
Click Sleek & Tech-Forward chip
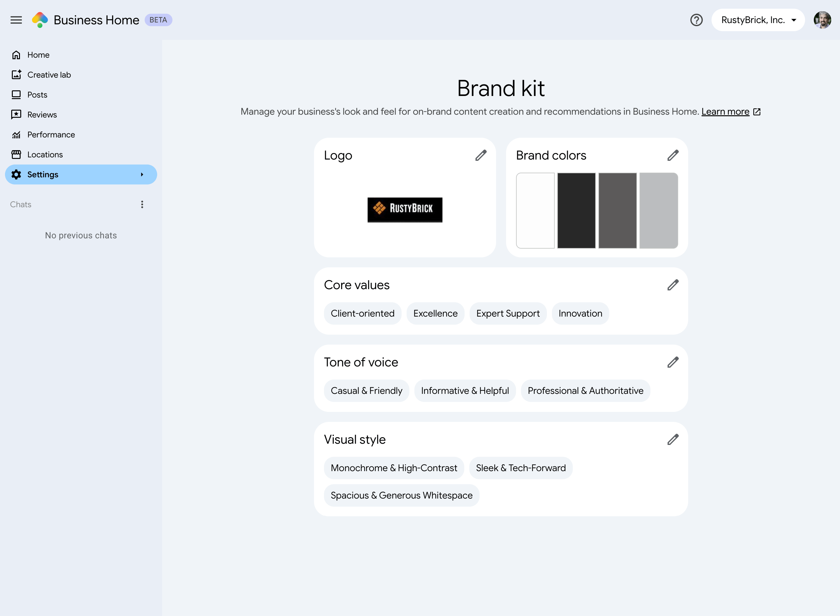pos(521,468)
